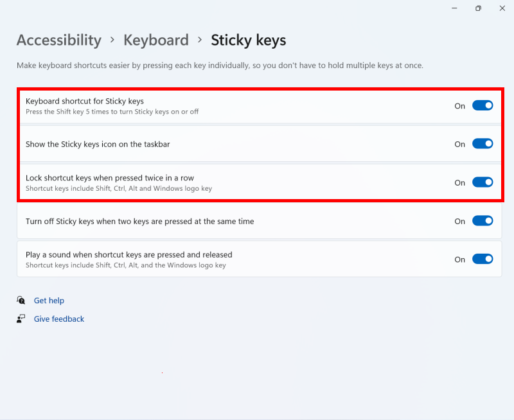Click the On label beside sound toggle

459,259
